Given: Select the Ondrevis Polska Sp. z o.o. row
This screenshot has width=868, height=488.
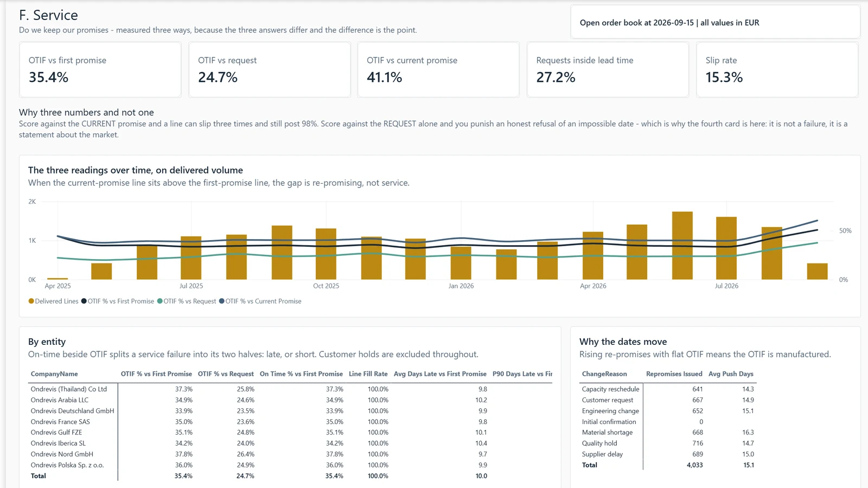Looking at the screenshot, I should 290,465.
